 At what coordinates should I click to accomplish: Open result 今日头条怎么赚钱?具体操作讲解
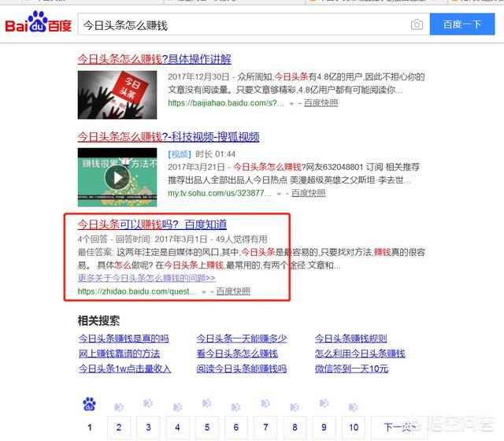pyautogui.click(x=154, y=59)
